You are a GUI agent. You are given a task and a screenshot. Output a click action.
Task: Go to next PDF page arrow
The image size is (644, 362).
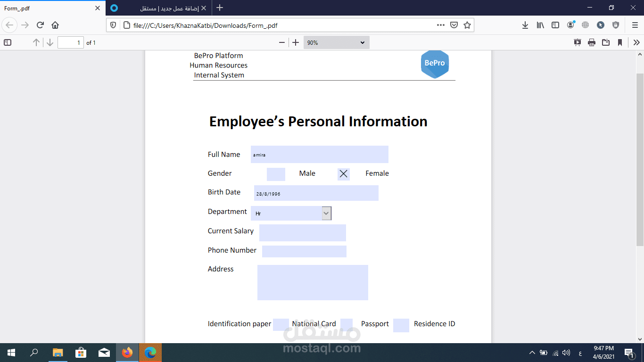[50, 42]
